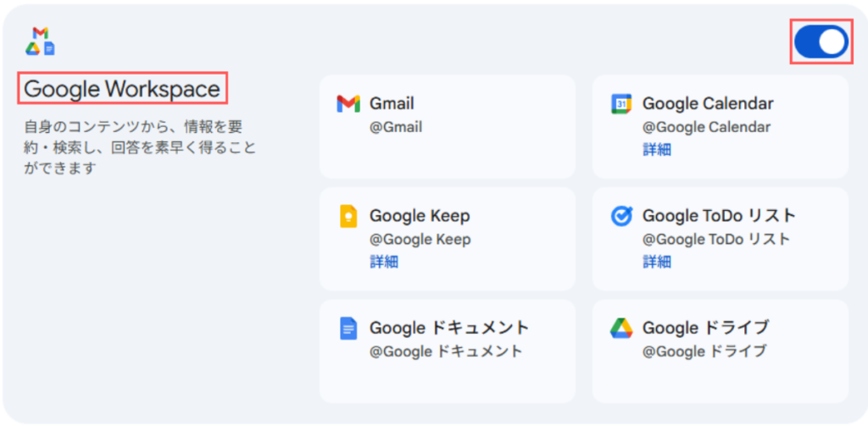Screen dimensions: 868x426
Task: Click the Google ToDo checkmark icon
Action: [621, 216]
